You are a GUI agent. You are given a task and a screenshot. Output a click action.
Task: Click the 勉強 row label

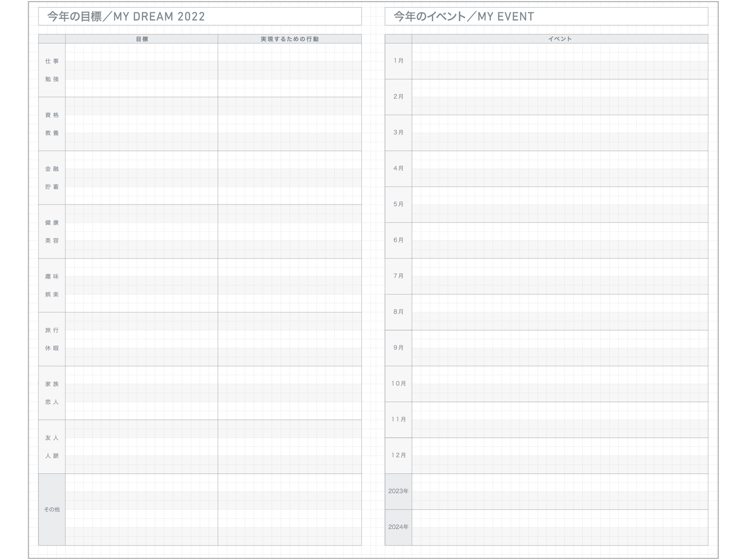point(52,79)
